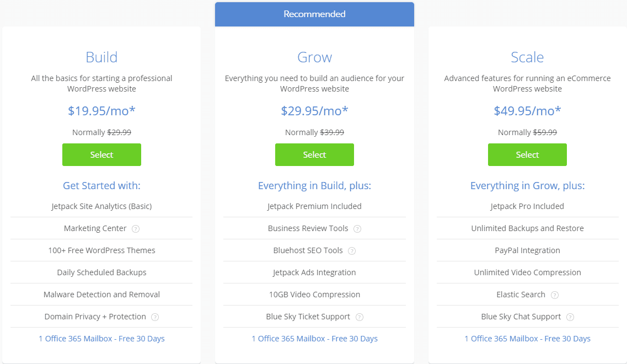The width and height of the screenshot is (627, 364).
Task: Click Elastic Search question mark icon
Action: point(555,295)
